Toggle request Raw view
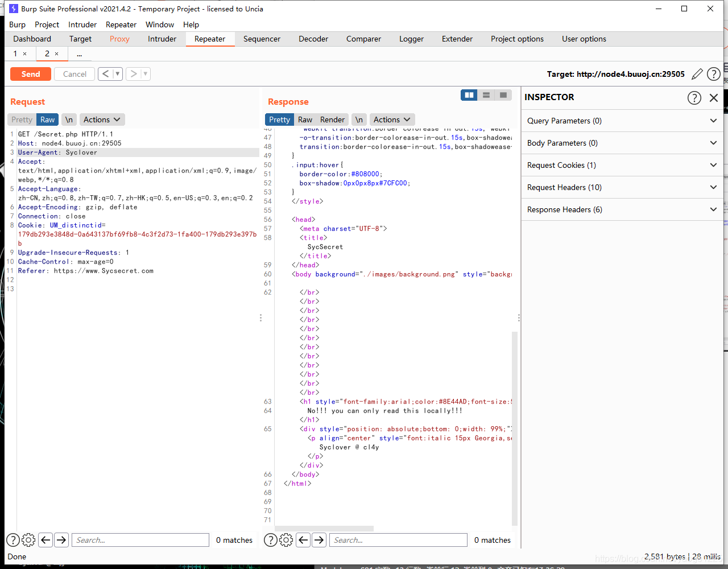Screen dimensions: 728x569 tap(48, 119)
